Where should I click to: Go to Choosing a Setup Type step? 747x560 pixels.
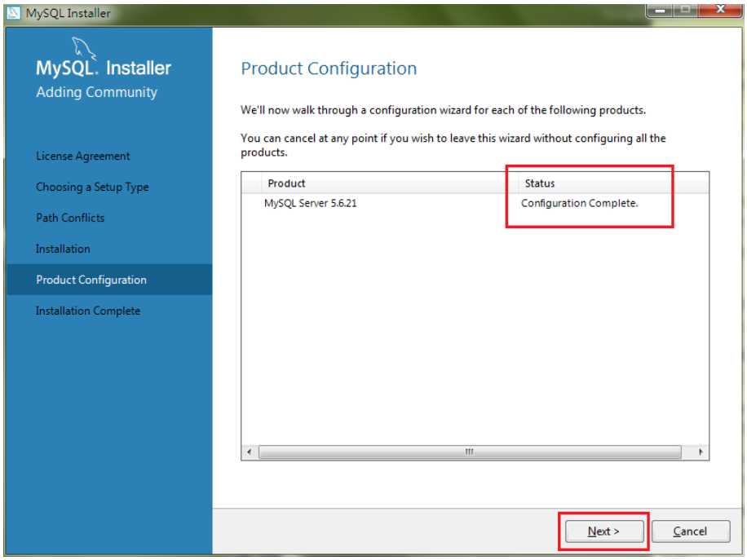coord(92,187)
